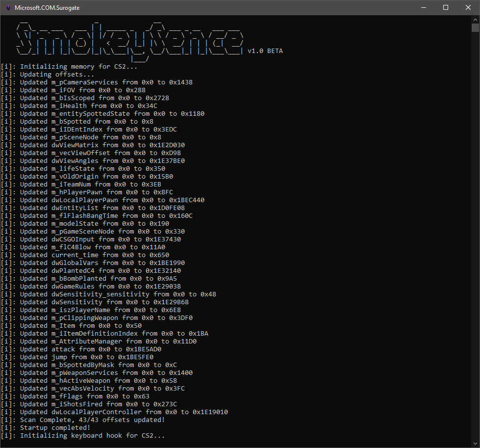Screen dimensions: 480x448
Task: Minimize the Microsoft.COM.Surogate window
Action: (x=424, y=8)
